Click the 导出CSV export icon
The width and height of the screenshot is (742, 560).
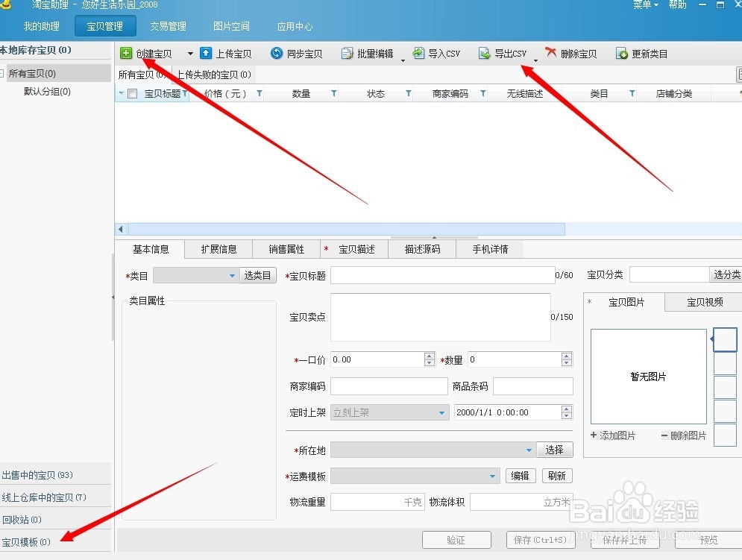(485, 53)
